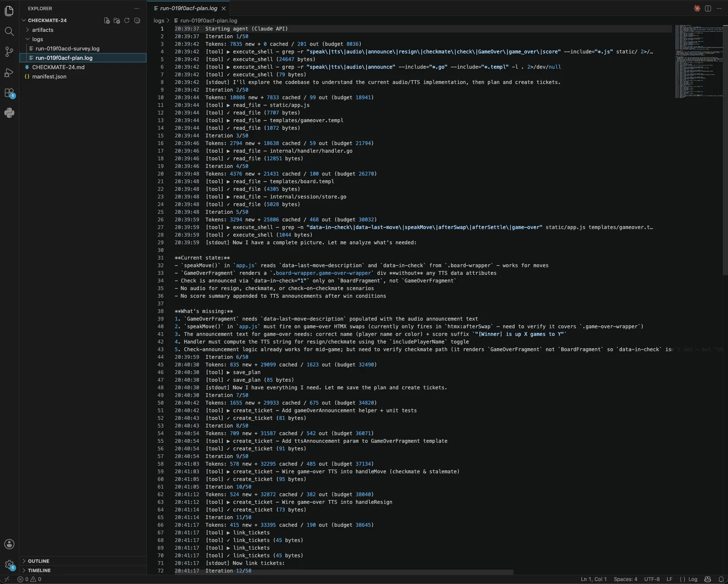
Task: Open the Explorer view in the activity bar
Action: (9, 11)
